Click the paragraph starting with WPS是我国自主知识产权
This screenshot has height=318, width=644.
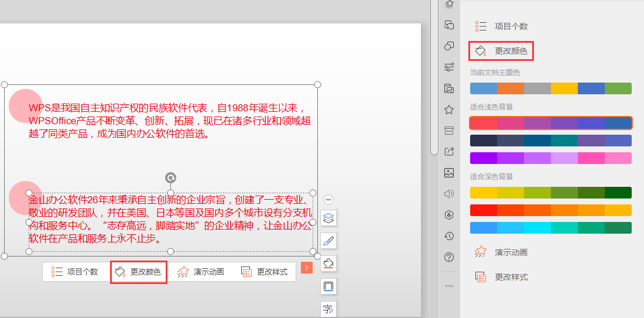click(x=170, y=121)
